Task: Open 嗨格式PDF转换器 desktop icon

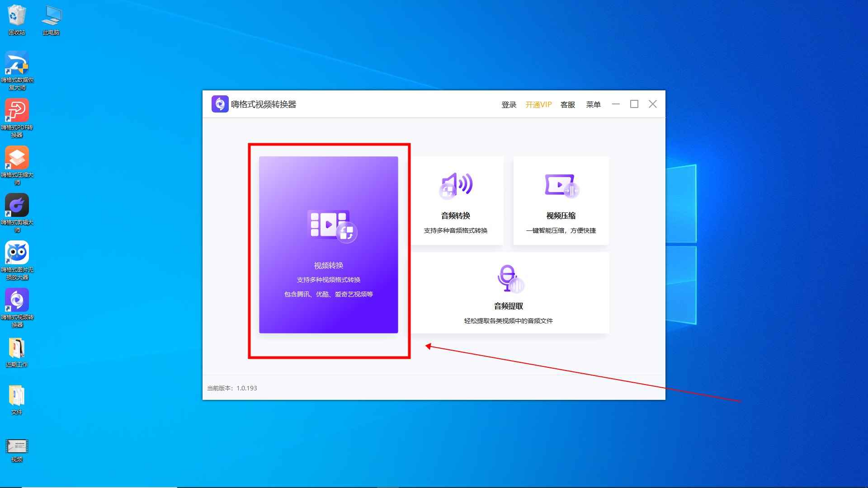Action: point(17,111)
